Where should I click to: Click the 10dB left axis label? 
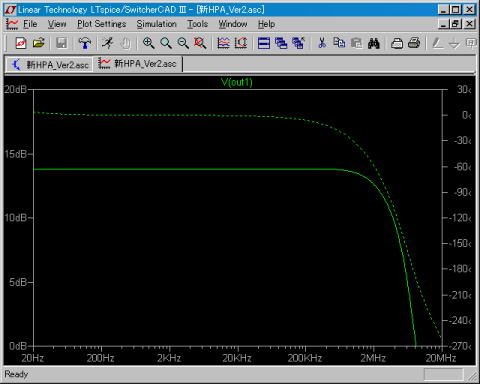15,218
